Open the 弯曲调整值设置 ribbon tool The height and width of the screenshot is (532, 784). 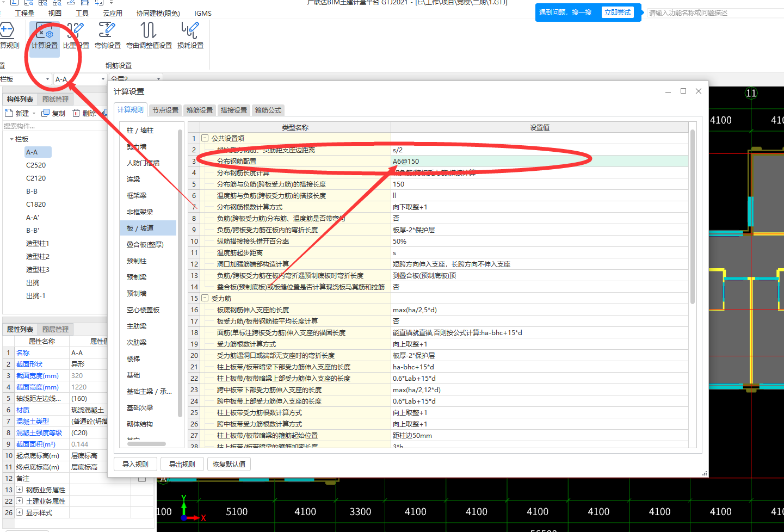click(x=149, y=36)
